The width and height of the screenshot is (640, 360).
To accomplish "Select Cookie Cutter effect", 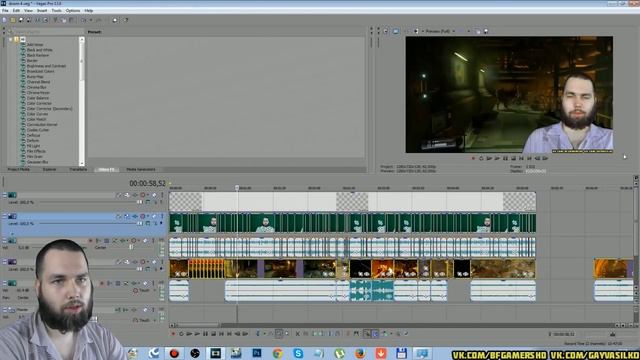I will tap(38, 130).
